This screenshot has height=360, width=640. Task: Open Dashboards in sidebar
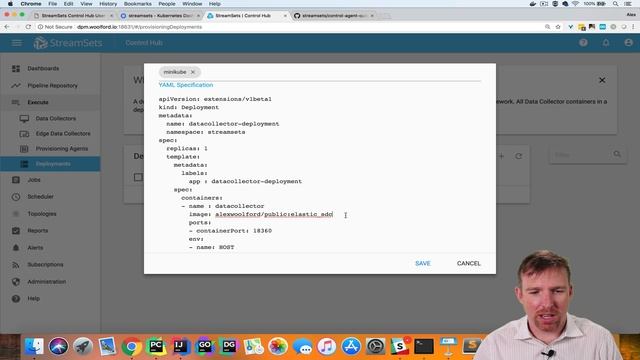(43, 68)
